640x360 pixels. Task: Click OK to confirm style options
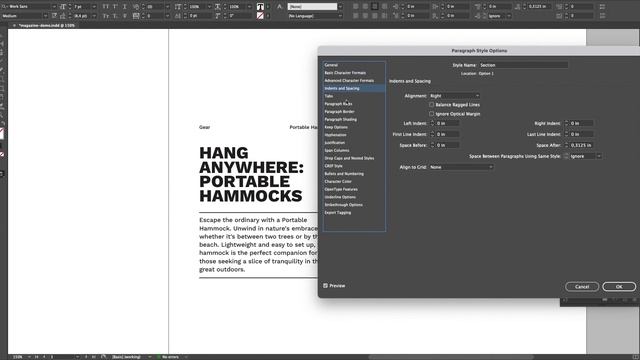[x=619, y=287]
